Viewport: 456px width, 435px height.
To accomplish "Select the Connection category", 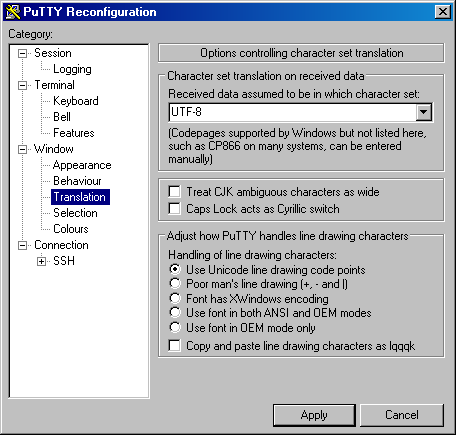I will pos(61,245).
